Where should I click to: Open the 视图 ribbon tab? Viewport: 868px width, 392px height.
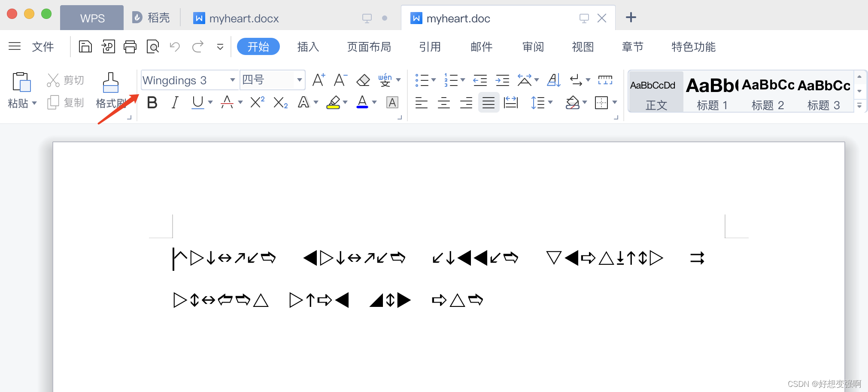(x=583, y=47)
